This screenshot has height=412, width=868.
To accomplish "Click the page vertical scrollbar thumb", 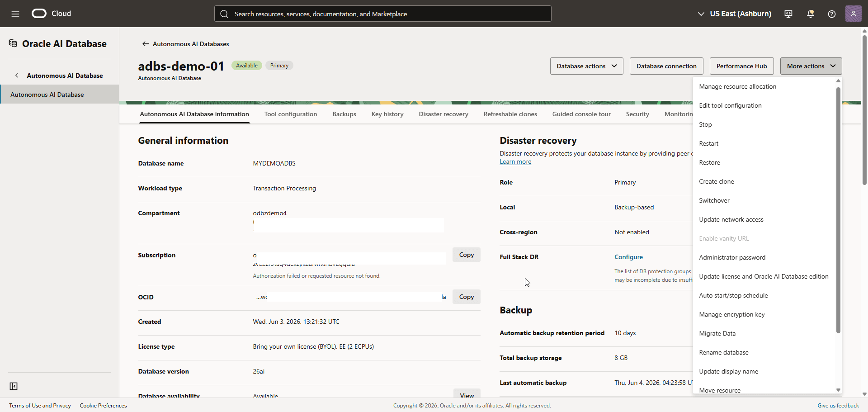I will pos(864,110).
